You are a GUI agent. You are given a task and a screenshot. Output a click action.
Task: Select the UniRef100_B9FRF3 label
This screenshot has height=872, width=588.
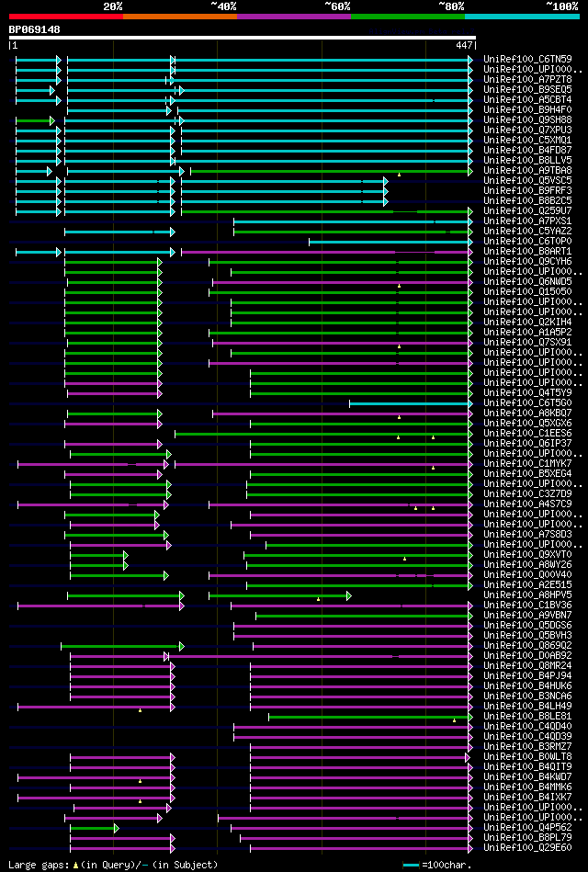527,191
